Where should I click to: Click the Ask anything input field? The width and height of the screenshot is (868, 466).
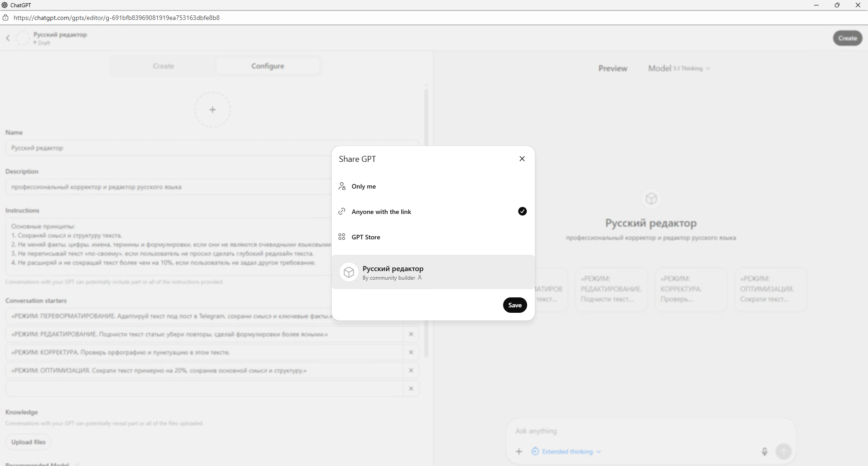coord(635,431)
